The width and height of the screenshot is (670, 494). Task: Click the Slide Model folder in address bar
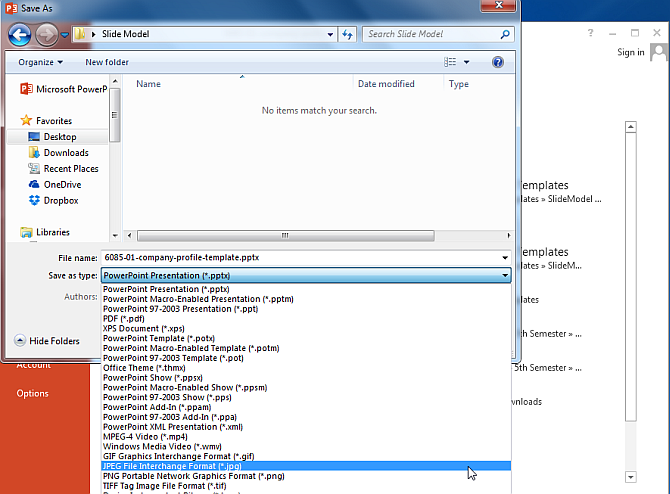[125, 34]
